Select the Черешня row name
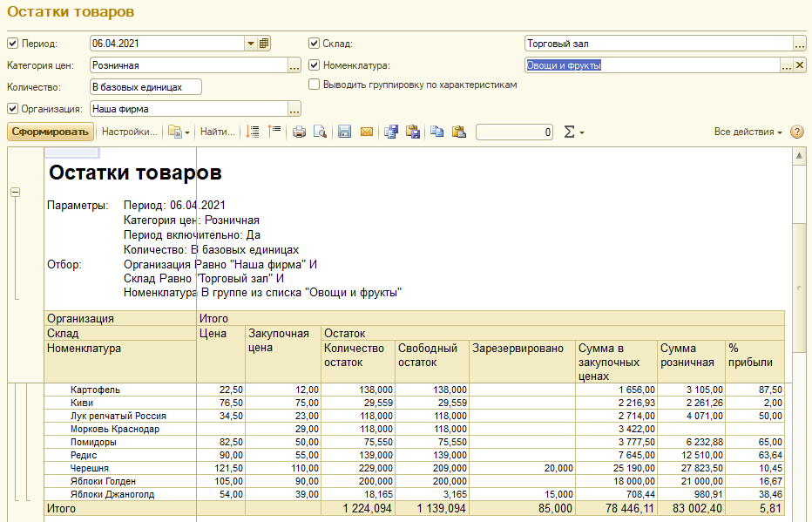This screenshot has width=812, height=522. (90, 468)
